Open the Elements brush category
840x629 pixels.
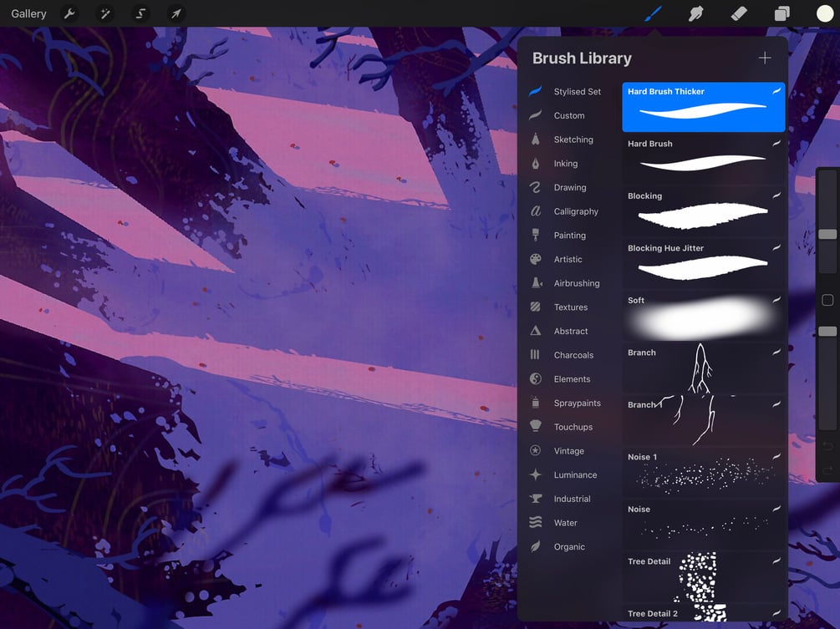click(568, 379)
